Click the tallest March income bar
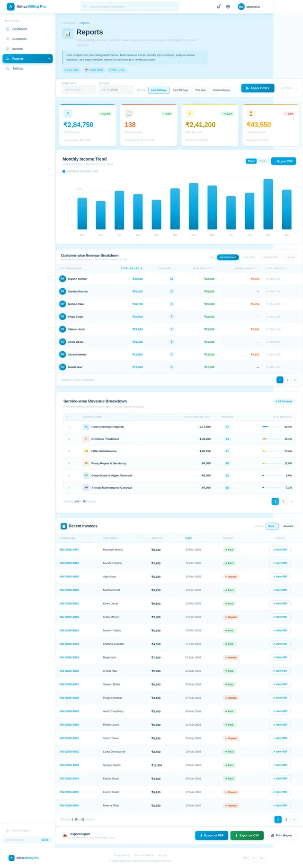Screen dimensions: 303x868 [x=268, y=204]
